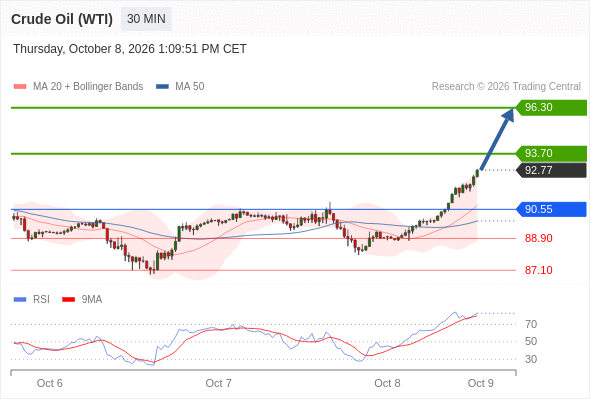Screen dimensions: 590x400
Task: Click the Research © 2026 Trading Central text
Action: click(506, 87)
